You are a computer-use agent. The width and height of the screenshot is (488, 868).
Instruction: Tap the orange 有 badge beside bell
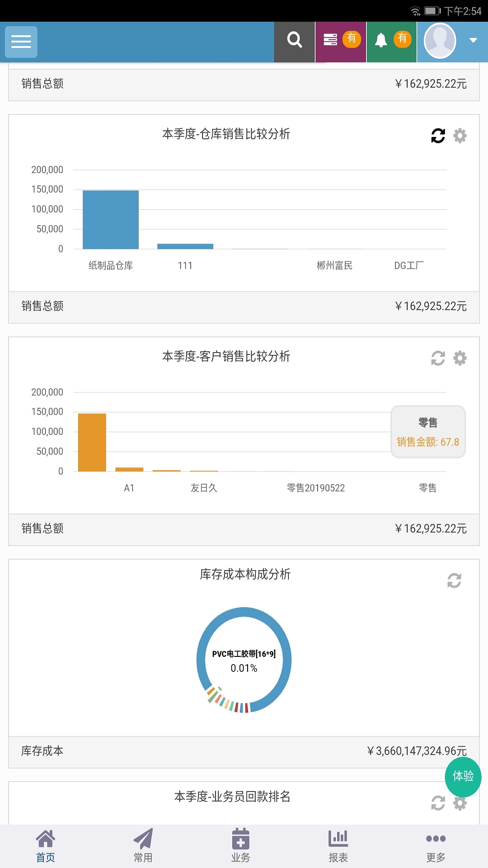(402, 38)
